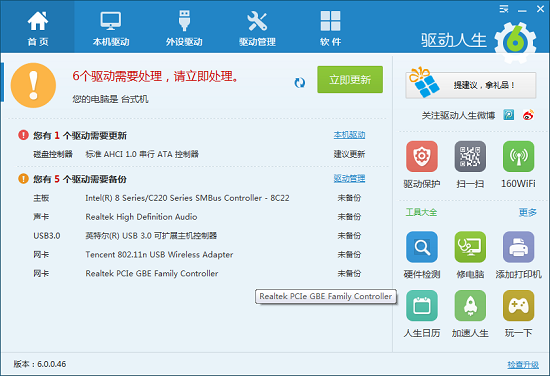Switch to 本机驱动 tab
The image size is (550, 376).
coord(111,28)
